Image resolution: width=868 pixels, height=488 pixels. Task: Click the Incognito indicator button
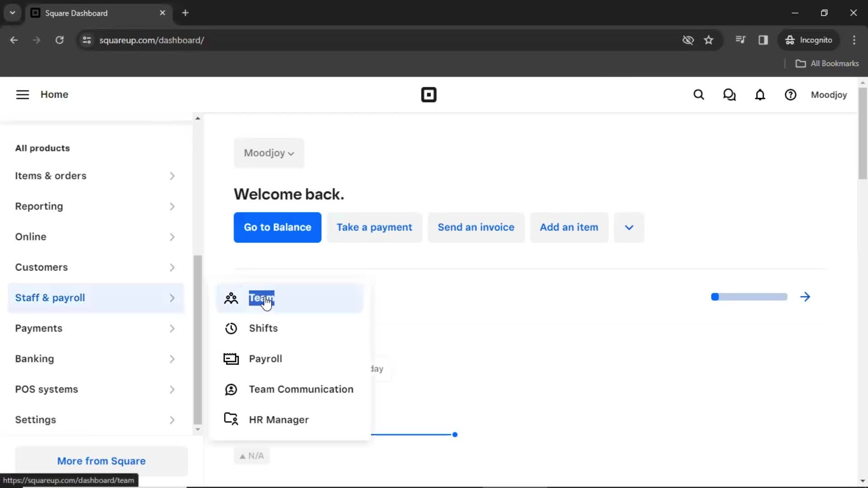(808, 40)
